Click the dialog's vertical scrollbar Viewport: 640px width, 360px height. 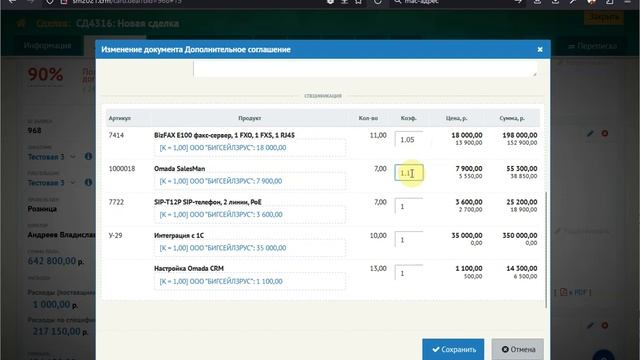click(546, 249)
